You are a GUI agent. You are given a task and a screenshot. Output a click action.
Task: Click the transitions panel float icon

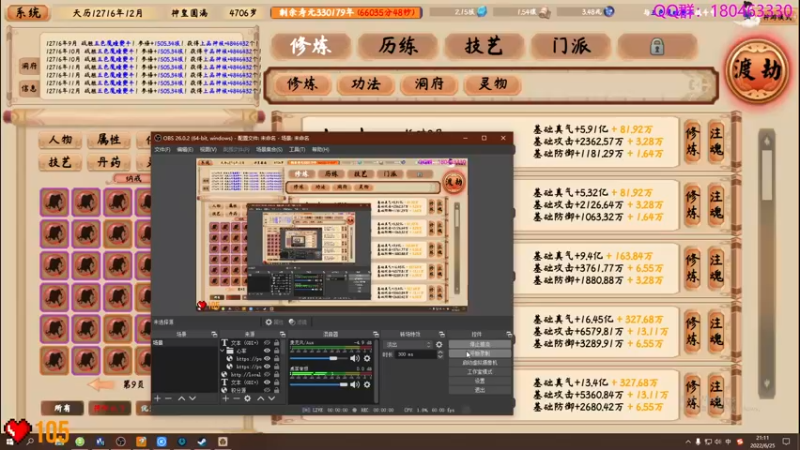click(441, 334)
